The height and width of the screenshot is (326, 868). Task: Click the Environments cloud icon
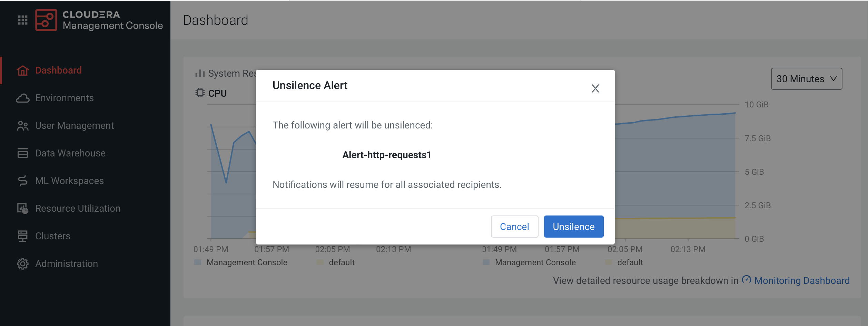22,98
